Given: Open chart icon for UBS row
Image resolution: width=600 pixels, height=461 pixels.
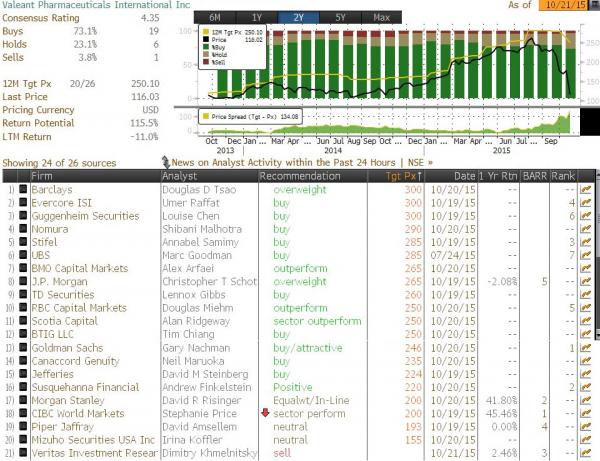Looking at the screenshot, I should [x=585, y=255].
